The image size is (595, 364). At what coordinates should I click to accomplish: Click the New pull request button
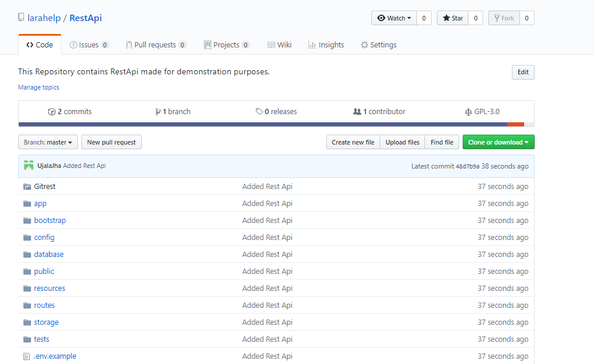point(112,142)
